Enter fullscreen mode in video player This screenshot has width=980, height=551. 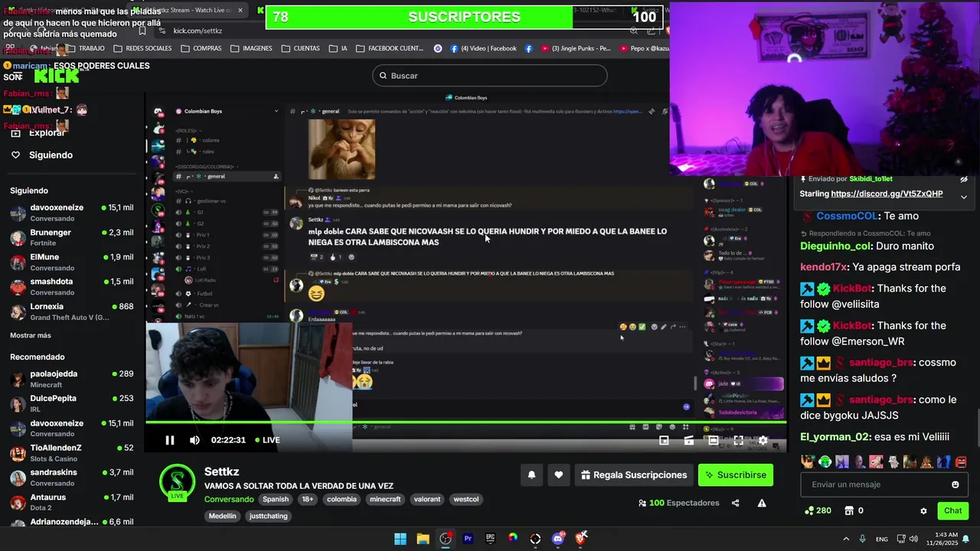[x=738, y=440]
